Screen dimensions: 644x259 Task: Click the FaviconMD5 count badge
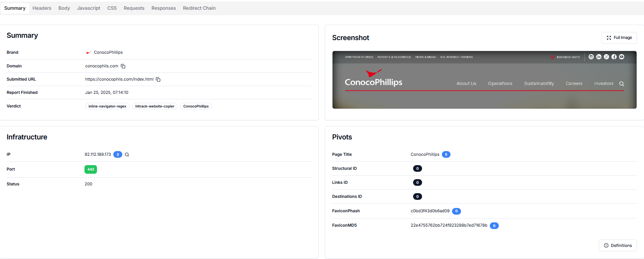click(494, 226)
